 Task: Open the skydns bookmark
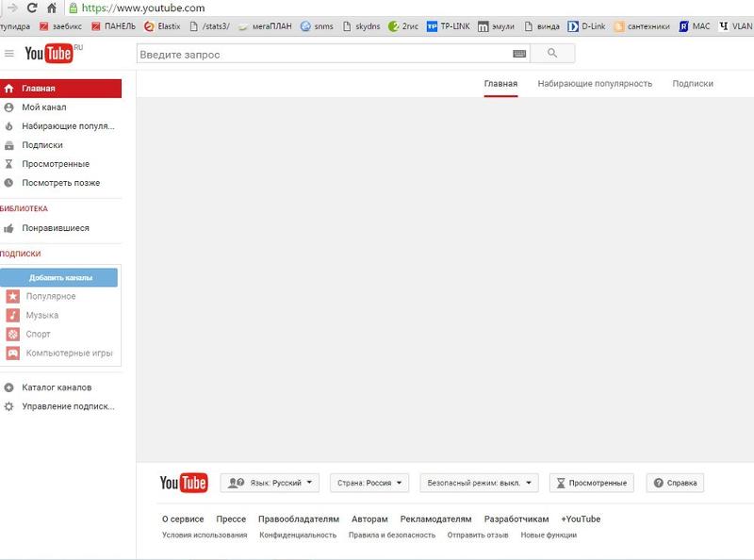(x=362, y=26)
